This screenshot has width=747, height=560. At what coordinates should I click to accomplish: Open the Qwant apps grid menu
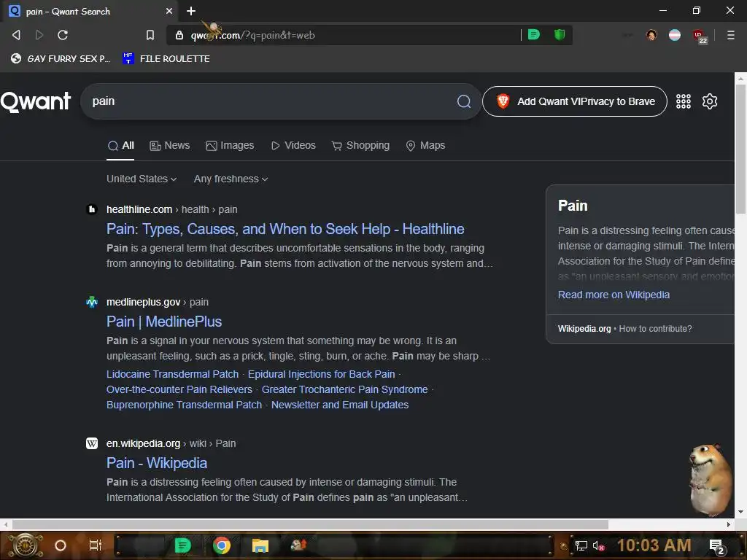[683, 101]
